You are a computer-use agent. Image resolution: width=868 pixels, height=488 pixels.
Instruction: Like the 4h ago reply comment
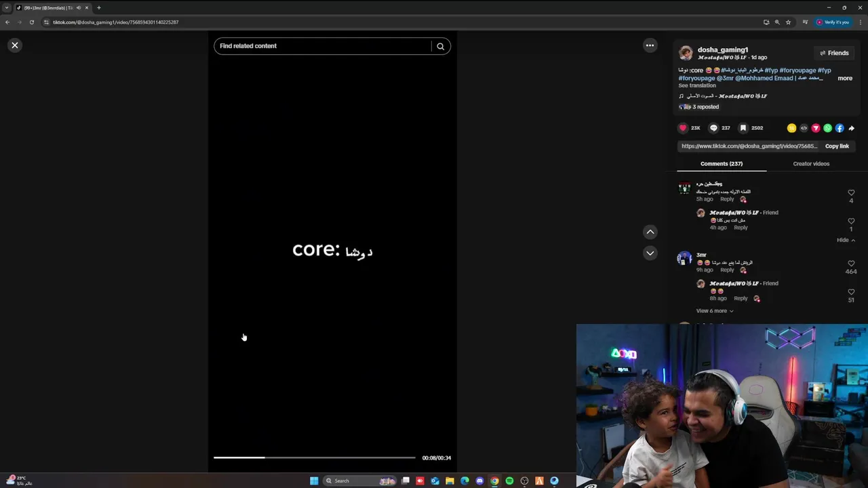[x=851, y=221]
